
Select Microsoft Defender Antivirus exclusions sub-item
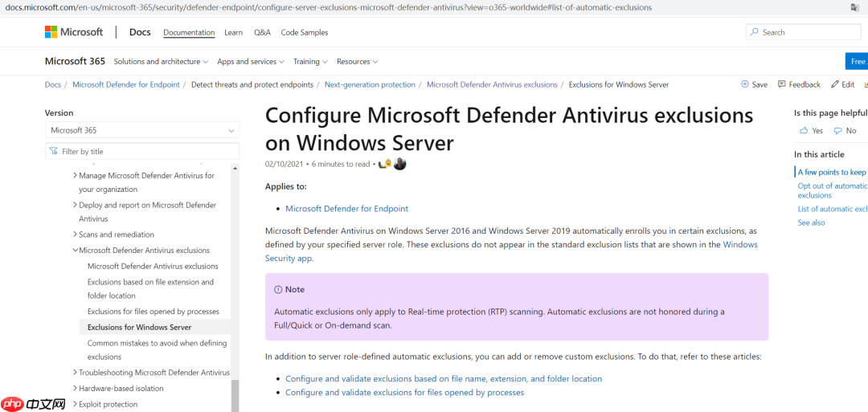tap(153, 266)
